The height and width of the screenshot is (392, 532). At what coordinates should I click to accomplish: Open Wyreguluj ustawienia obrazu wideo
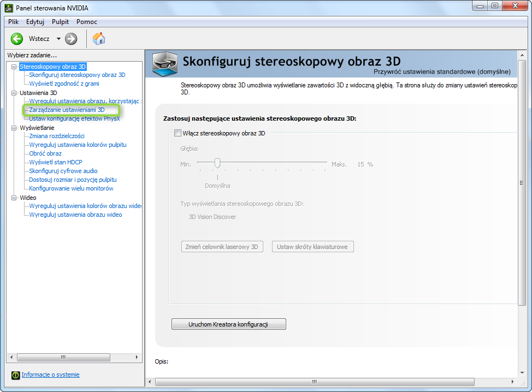(x=75, y=215)
